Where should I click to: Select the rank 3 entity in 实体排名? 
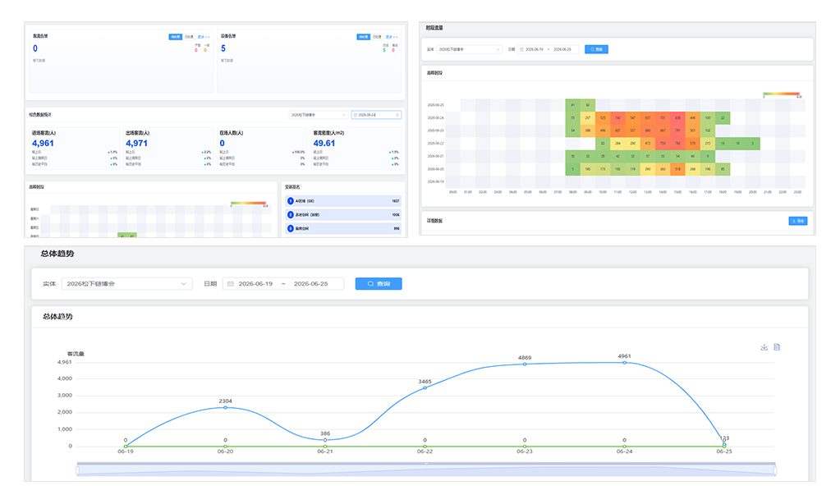(343, 228)
